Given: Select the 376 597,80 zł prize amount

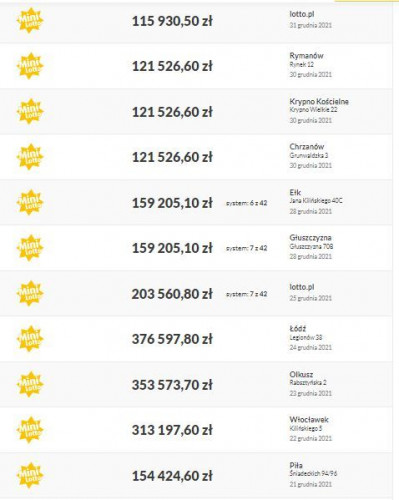Looking at the screenshot, I should (x=172, y=339).
